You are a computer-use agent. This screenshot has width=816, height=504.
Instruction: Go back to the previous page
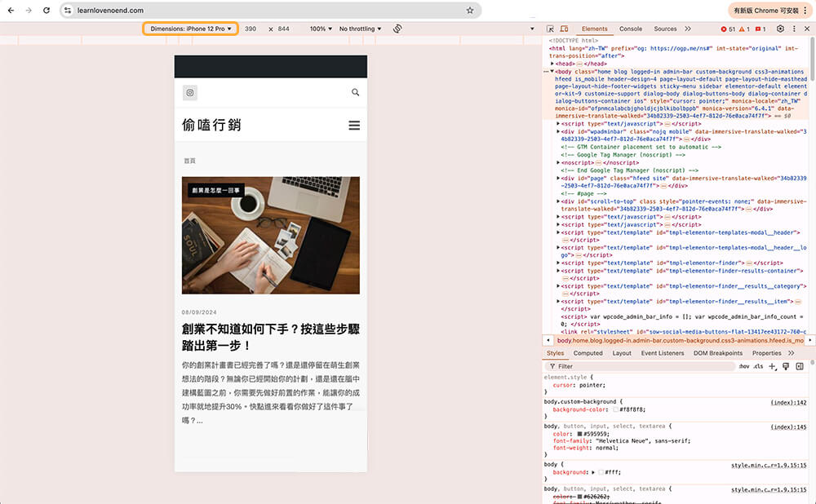point(11,11)
